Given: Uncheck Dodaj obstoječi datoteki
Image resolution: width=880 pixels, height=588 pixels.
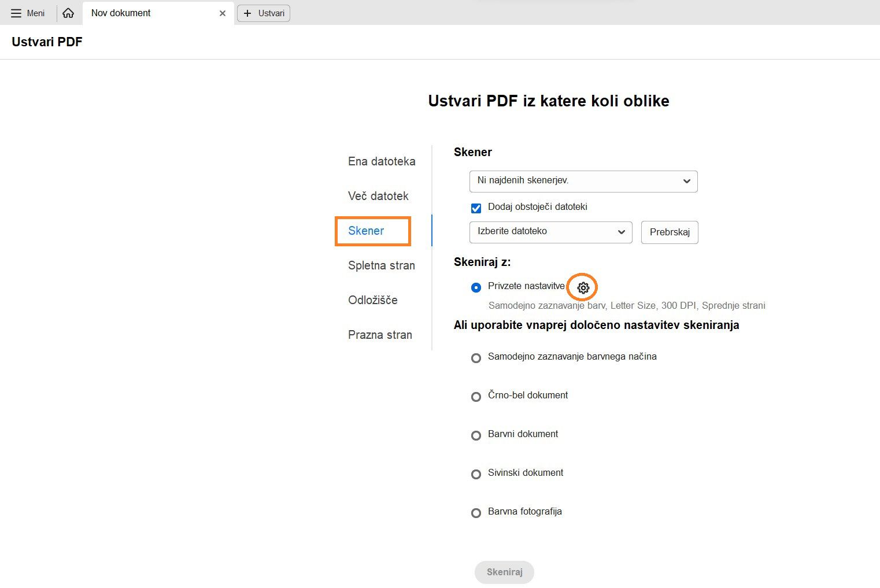Looking at the screenshot, I should [x=475, y=208].
